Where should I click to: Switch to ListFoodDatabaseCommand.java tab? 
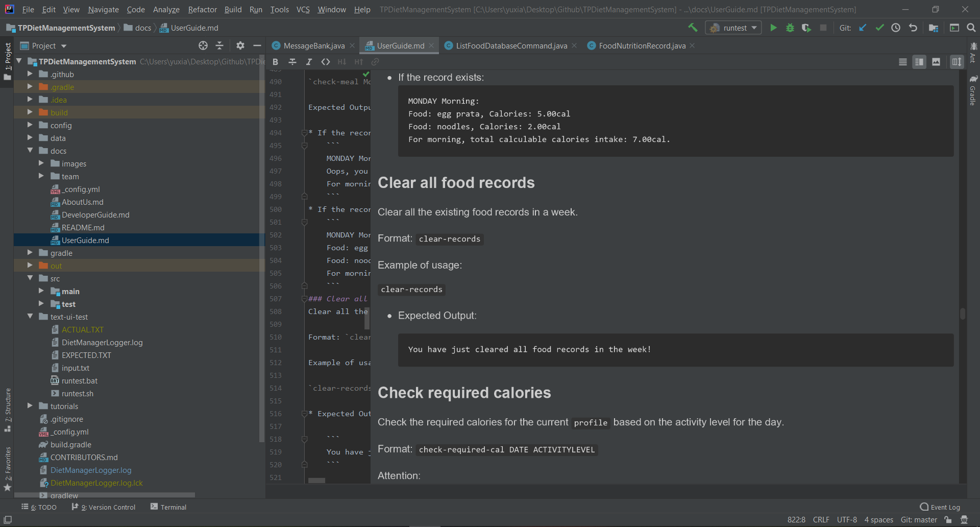[x=511, y=45]
